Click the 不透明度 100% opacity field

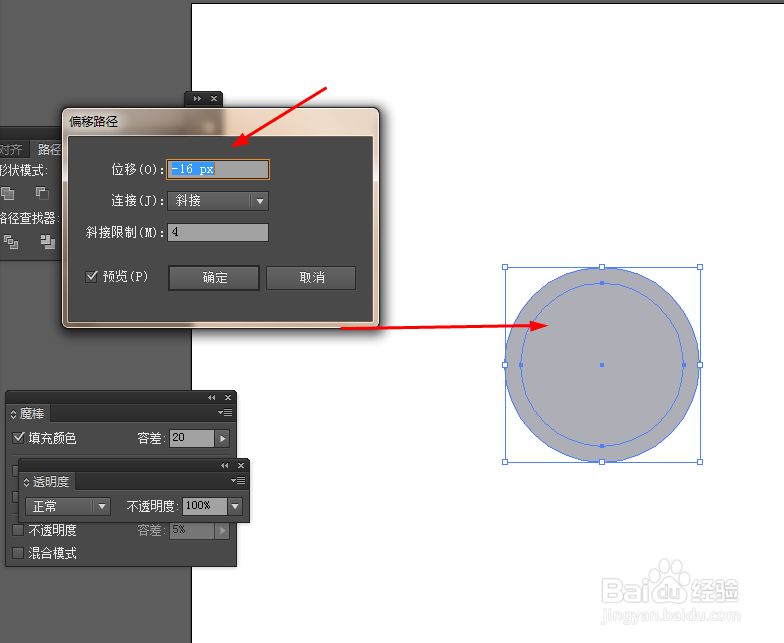point(205,506)
